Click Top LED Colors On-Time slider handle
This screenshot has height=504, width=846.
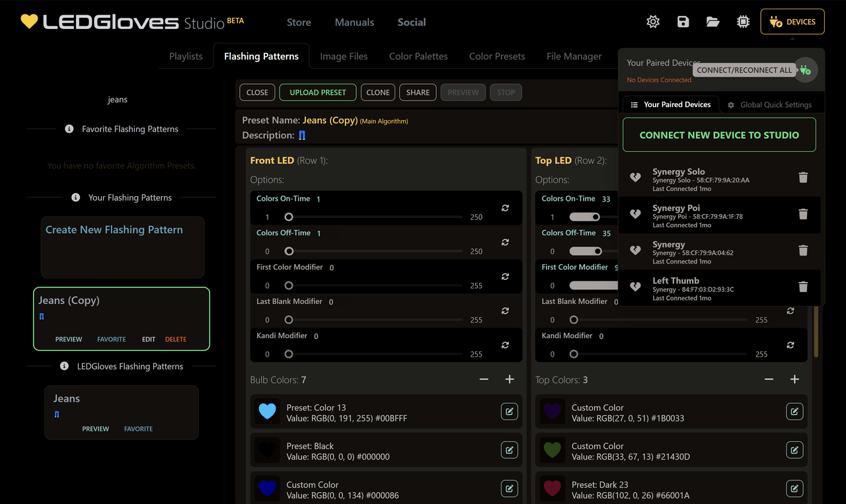(596, 217)
